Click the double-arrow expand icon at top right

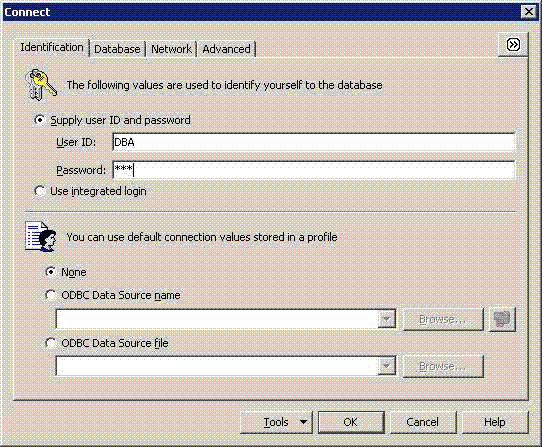513,45
